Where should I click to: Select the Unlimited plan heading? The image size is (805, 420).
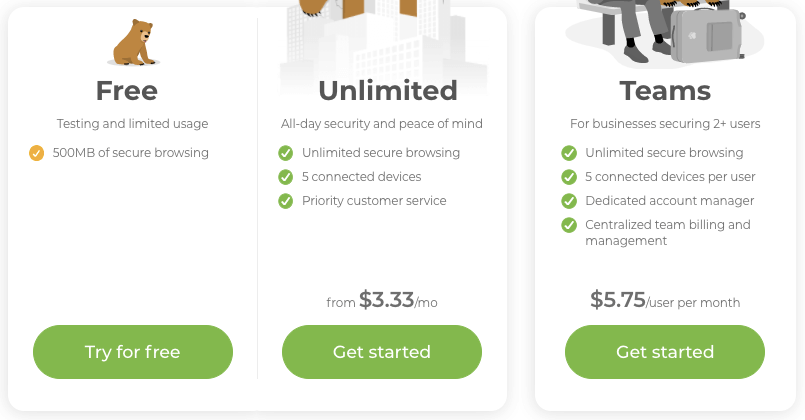pyautogui.click(x=388, y=91)
